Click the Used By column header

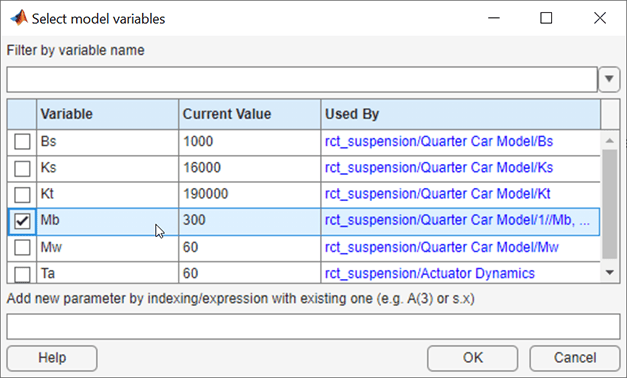click(x=460, y=114)
